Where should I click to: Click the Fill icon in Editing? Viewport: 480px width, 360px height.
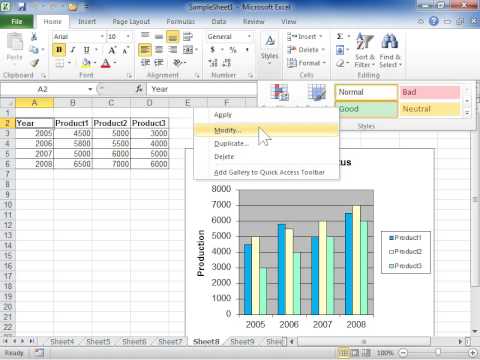(x=340, y=50)
